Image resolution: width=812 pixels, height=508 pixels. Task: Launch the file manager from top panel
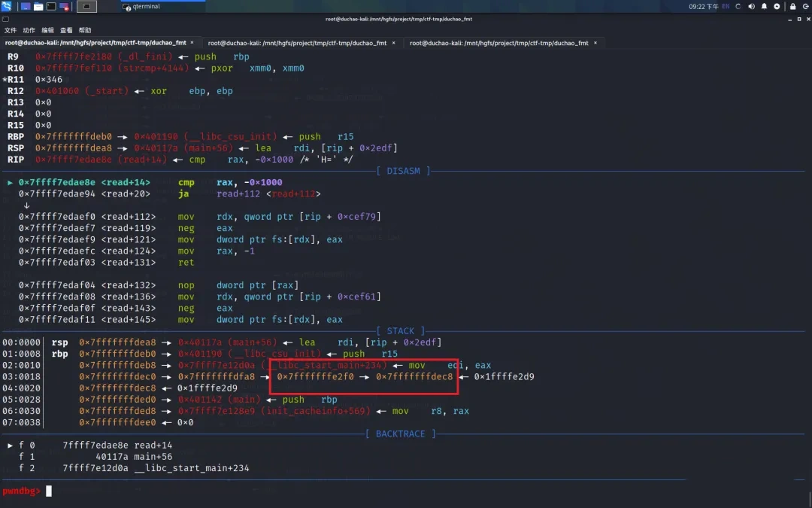tap(38, 6)
